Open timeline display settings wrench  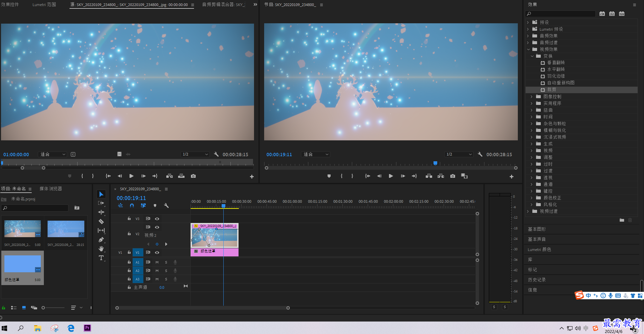(166, 205)
